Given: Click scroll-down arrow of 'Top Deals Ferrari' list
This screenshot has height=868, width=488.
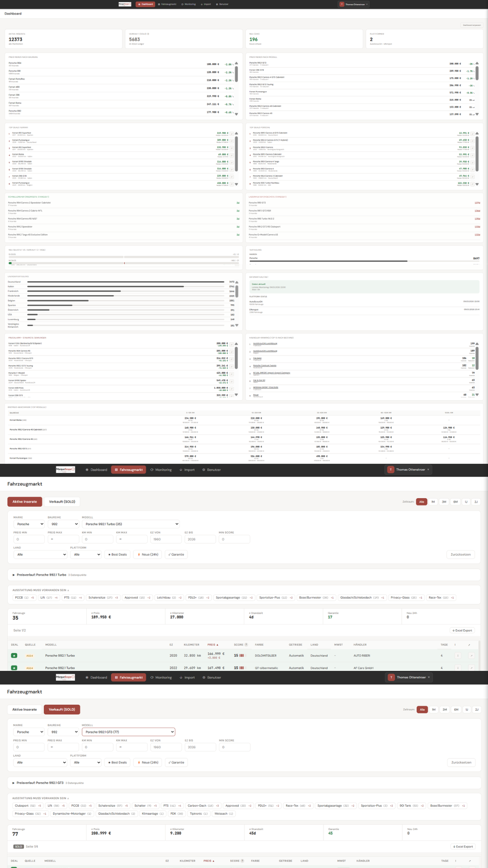Looking at the screenshot, I should coord(236,184).
